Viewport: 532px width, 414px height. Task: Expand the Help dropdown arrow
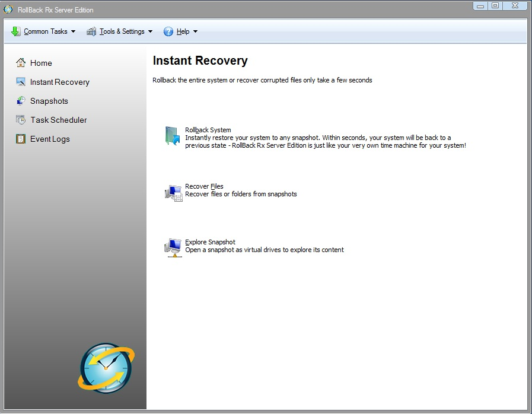196,31
